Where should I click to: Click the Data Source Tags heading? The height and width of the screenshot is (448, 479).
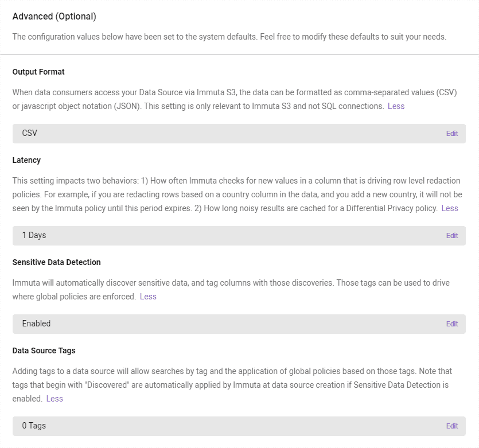(x=44, y=350)
